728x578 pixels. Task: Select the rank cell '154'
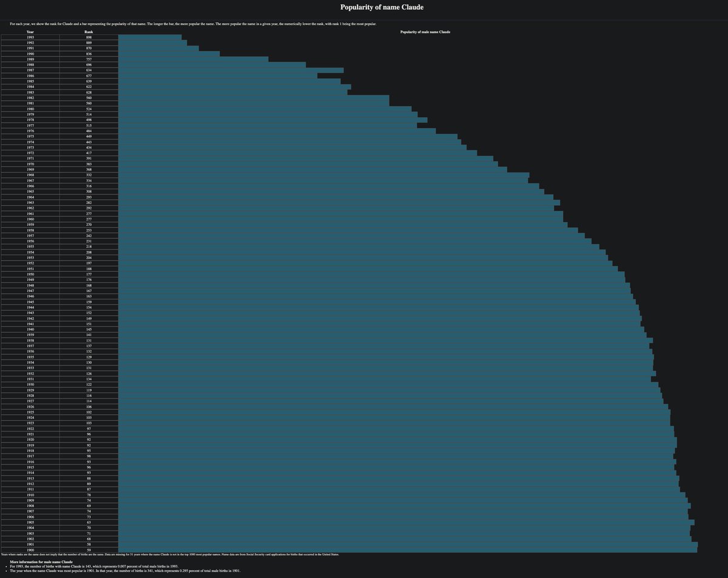pyautogui.click(x=89, y=307)
